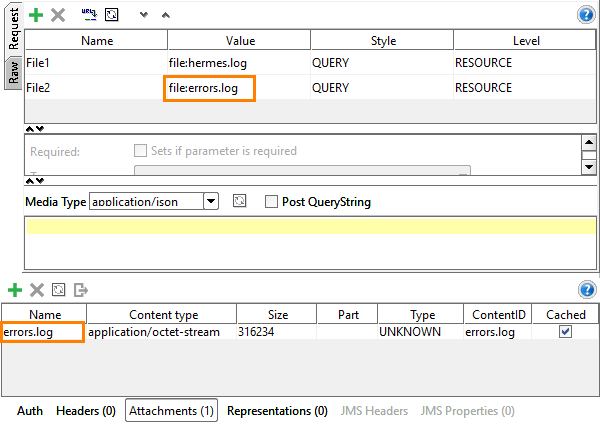The width and height of the screenshot is (600, 424).
Task: Uncheck Cached for errors.log attachment
Action: tap(565, 331)
